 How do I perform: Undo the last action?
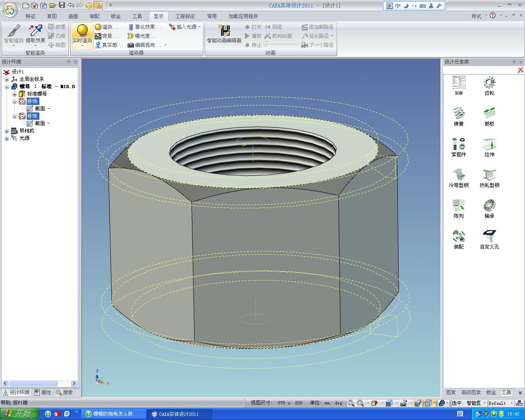[71, 5]
